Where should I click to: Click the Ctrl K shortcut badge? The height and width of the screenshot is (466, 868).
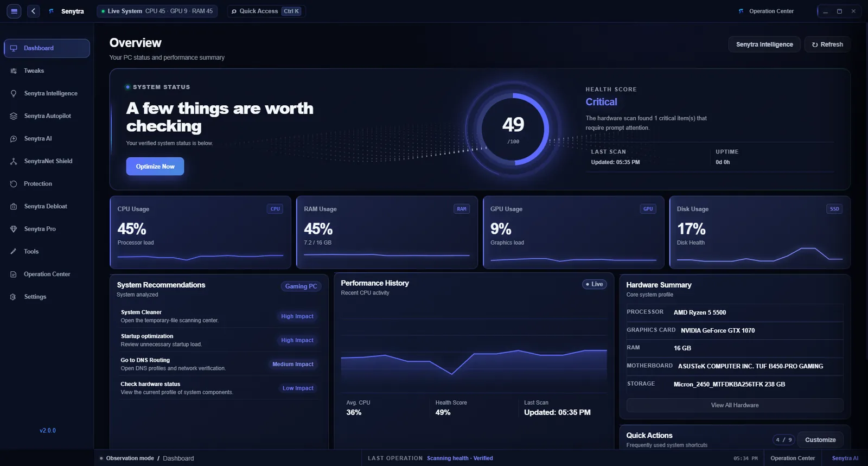coord(291,11)
